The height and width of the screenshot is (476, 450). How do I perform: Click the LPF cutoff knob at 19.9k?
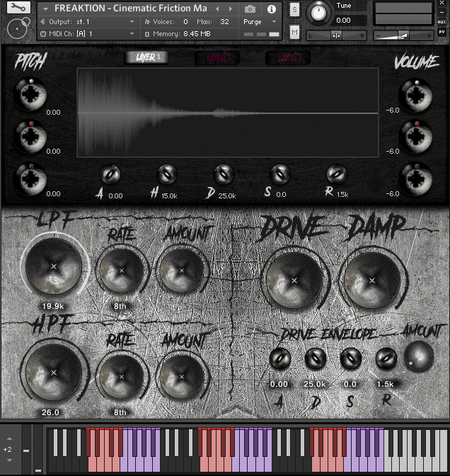coord(54,266)
